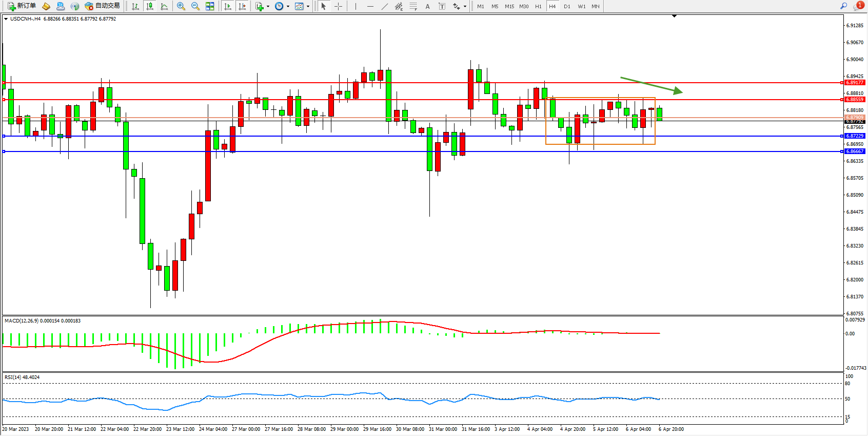Switch chart to bar chart mode
The image size is (868, 436).
pyautogui.click(x=135, y=6)
